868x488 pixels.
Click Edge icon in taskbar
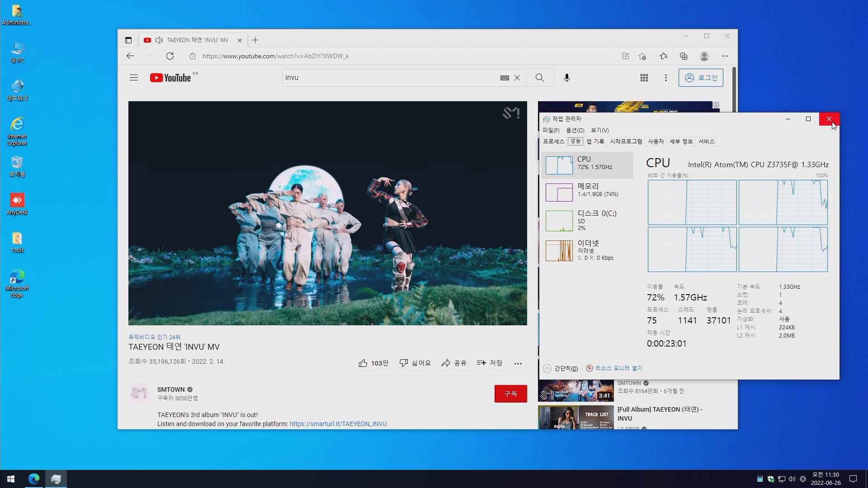pyautogui.click(x=34, y=479)
